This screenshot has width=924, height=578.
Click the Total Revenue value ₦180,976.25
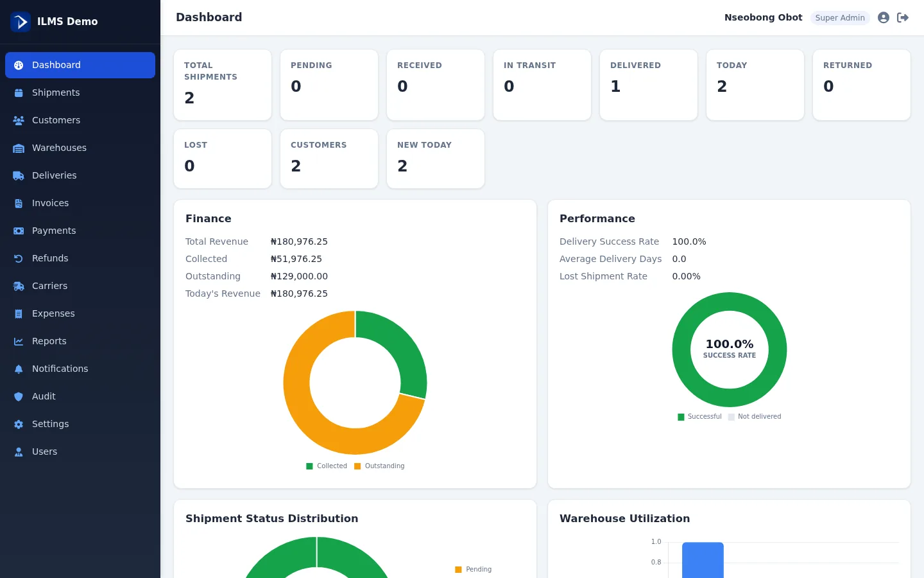tap(299, 241)
